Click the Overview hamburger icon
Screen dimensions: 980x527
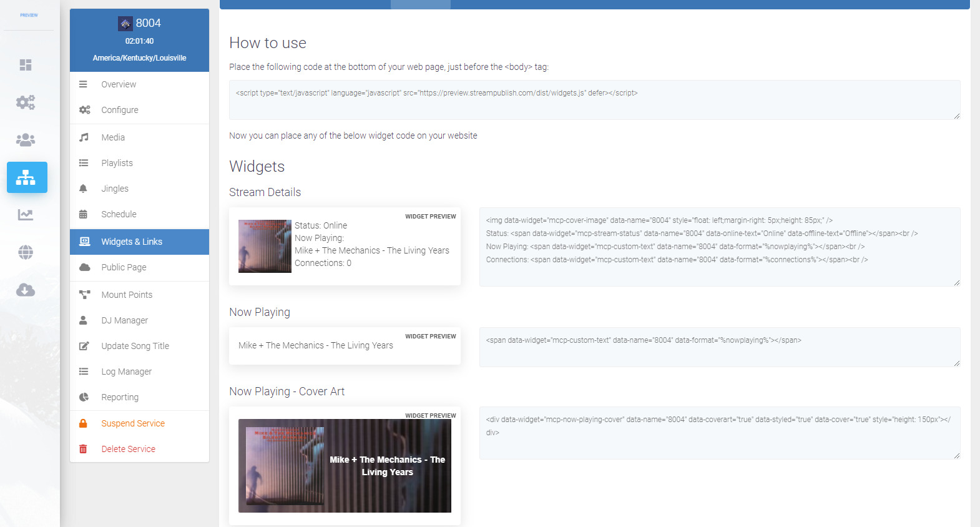click(x=83, y=84)
